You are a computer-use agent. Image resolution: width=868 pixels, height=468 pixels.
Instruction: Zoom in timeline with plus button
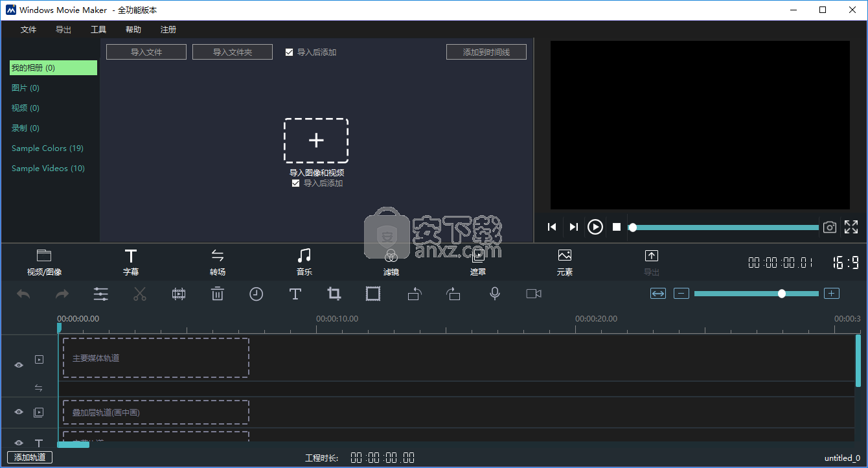pos(832,294)
